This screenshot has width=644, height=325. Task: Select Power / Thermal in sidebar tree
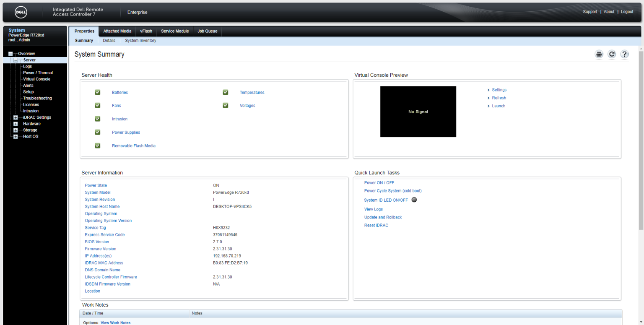[x=38, y=73]
